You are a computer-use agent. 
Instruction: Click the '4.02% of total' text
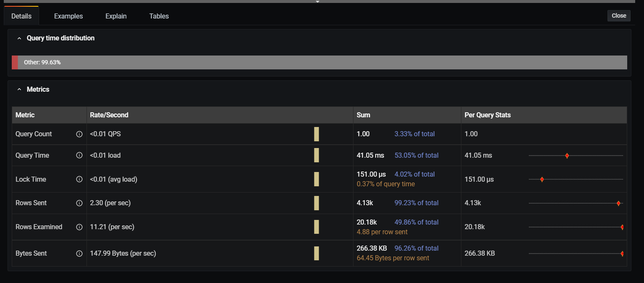coord(415,174)
